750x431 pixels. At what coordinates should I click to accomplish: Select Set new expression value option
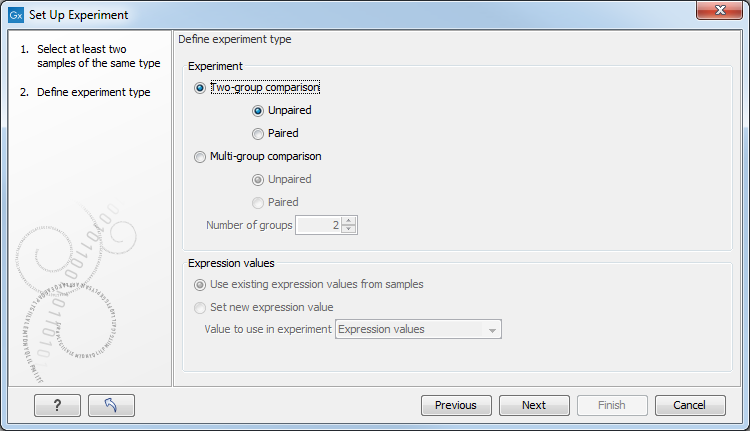pos(201,308)
